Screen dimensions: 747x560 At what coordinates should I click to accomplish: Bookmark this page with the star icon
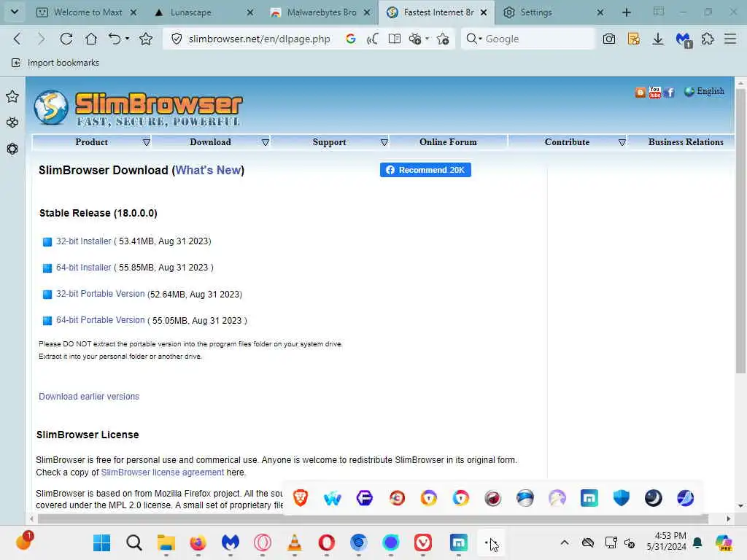146,39
